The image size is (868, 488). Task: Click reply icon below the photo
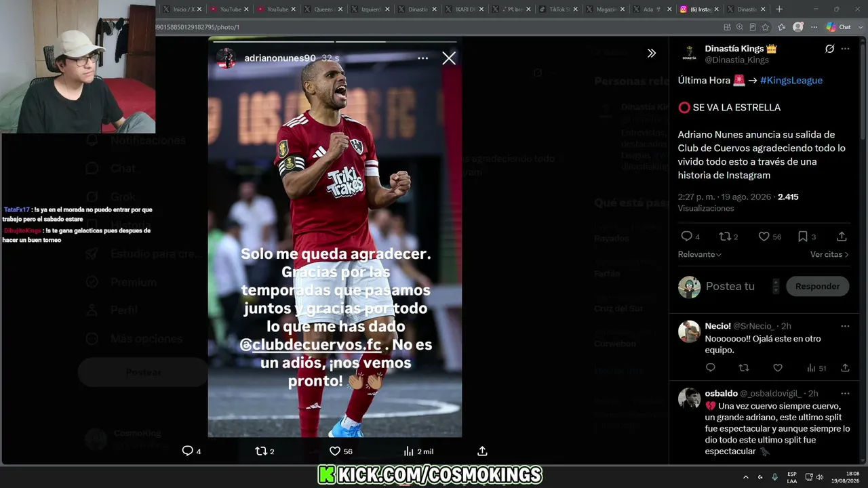tap(191, 451)
